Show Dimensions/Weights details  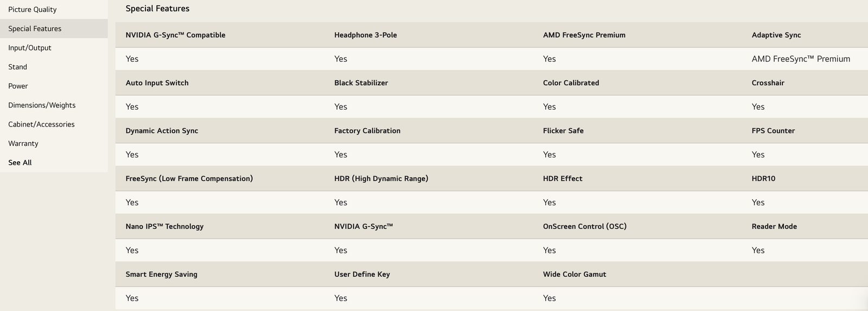pyautogui.click(x=42, y=105)
